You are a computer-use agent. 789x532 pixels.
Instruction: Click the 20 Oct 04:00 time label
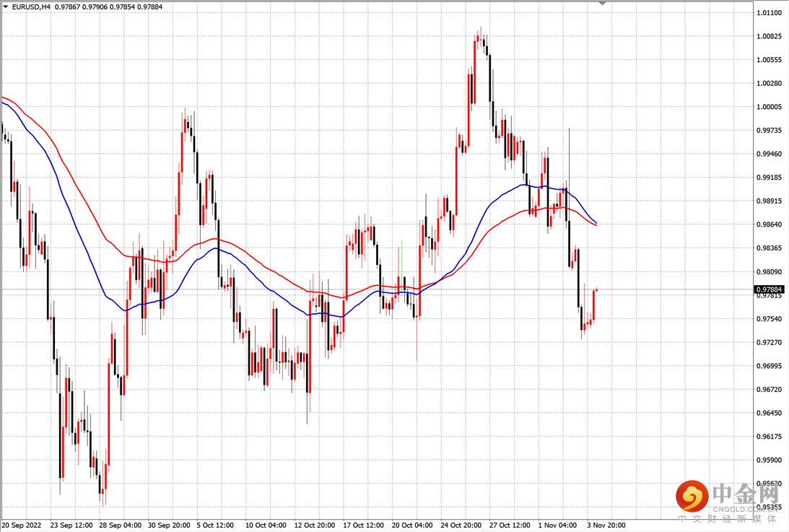point(412,526)
